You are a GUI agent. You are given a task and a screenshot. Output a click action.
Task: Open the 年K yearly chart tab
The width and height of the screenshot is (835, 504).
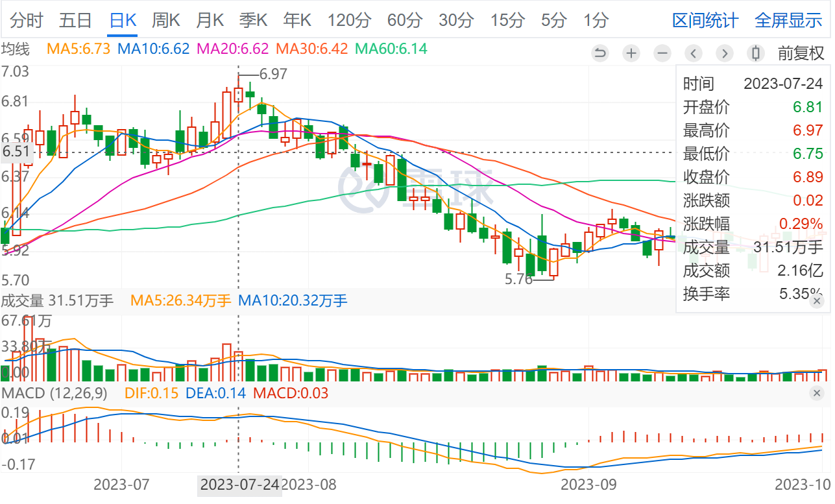tap(297, 20)
